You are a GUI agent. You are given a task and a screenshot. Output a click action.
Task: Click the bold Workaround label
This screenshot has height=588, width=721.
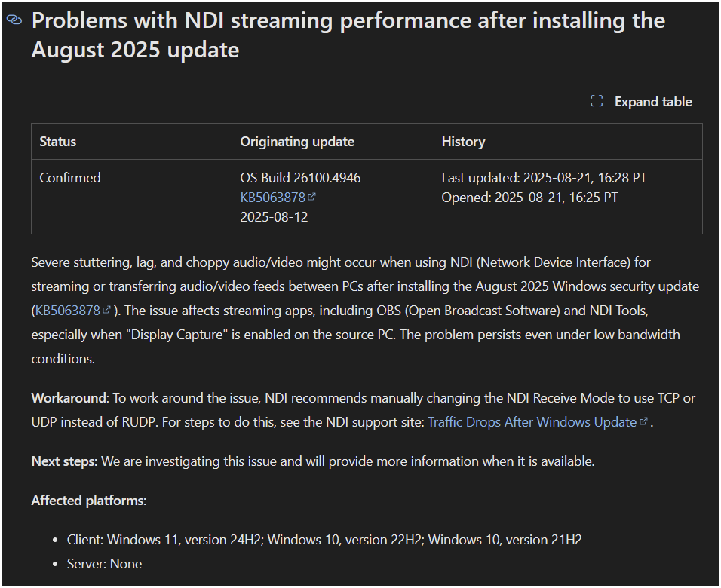tap(69, 398)
